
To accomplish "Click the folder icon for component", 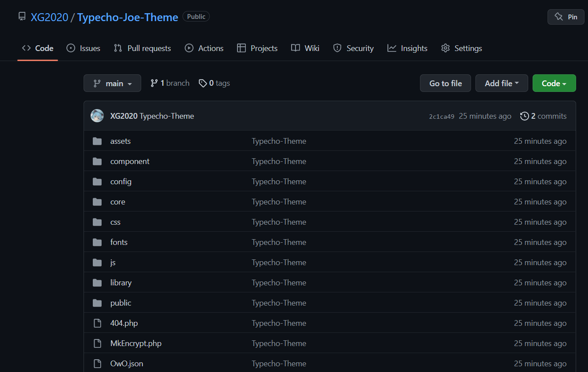I will 97,161.
